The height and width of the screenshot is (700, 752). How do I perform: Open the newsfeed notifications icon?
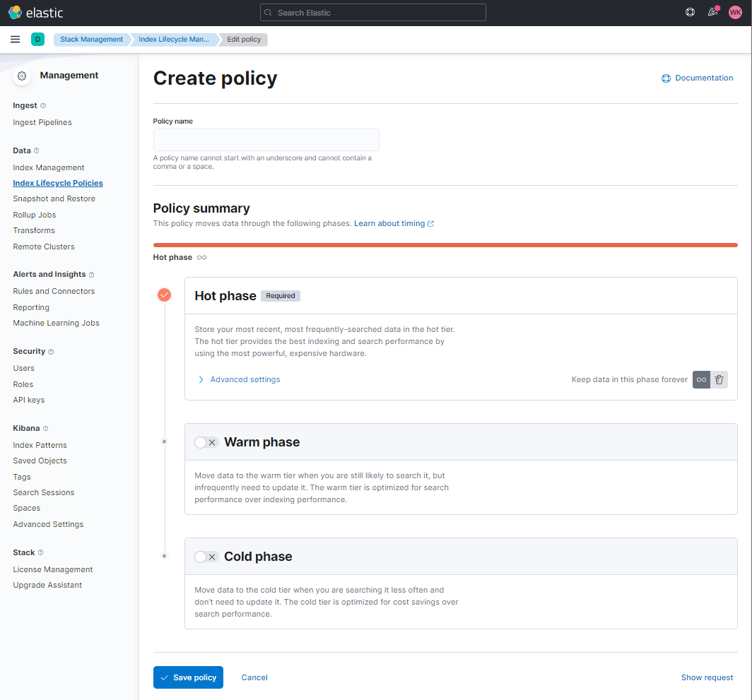[x=712, y=13]
